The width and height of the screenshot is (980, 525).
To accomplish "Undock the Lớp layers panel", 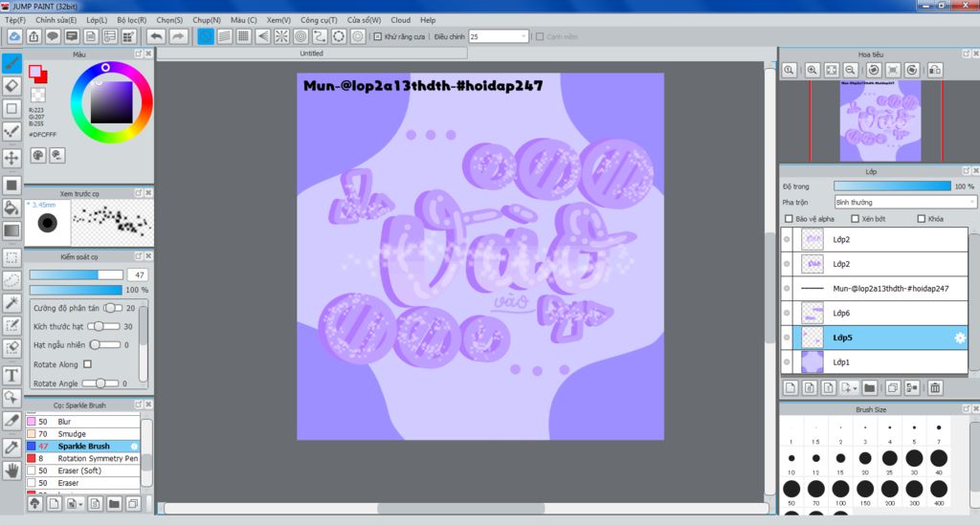I will pos(966,171).
